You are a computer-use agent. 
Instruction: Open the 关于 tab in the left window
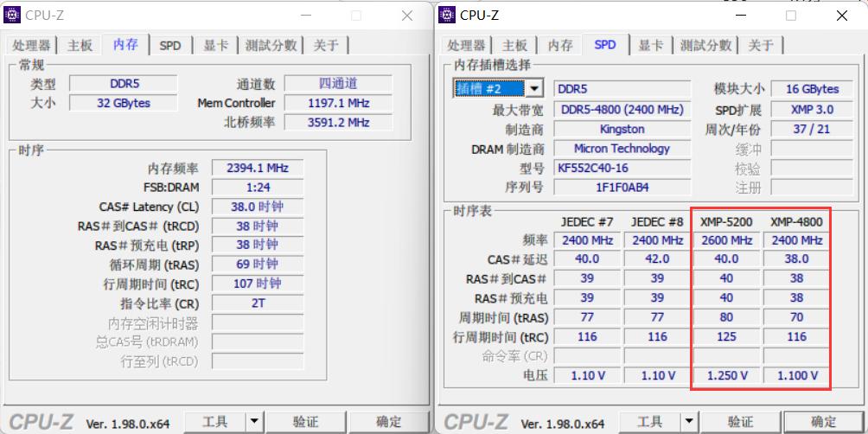tap(326, 46)
